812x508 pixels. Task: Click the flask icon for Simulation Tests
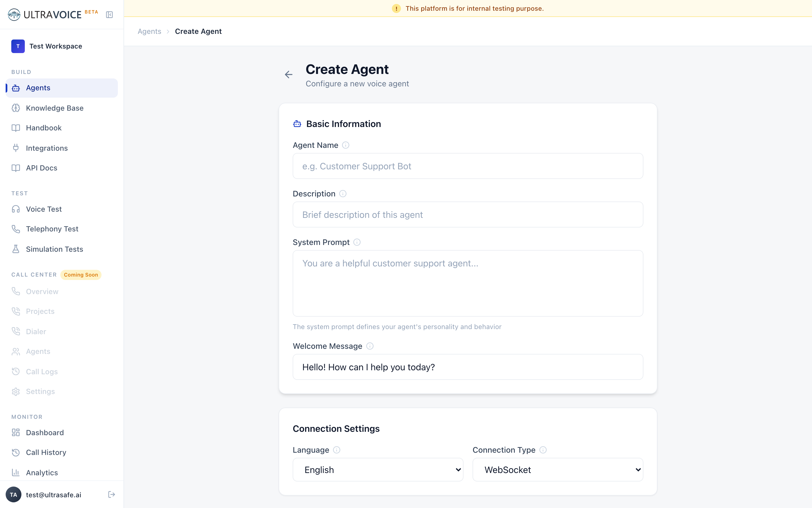pyautogui.click(x=16, y=249)
